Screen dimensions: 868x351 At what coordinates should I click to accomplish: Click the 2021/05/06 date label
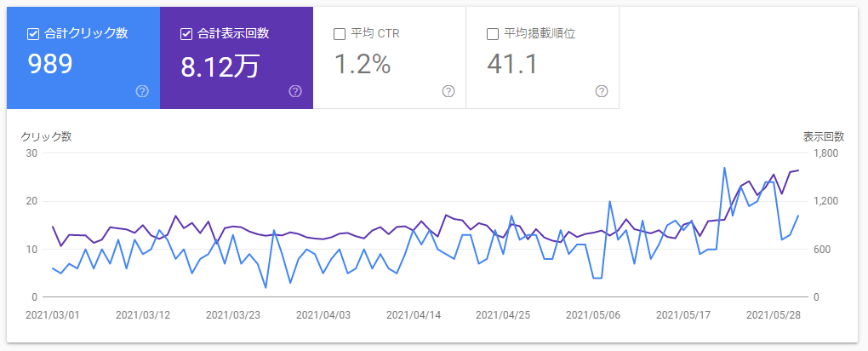[593, 315]
